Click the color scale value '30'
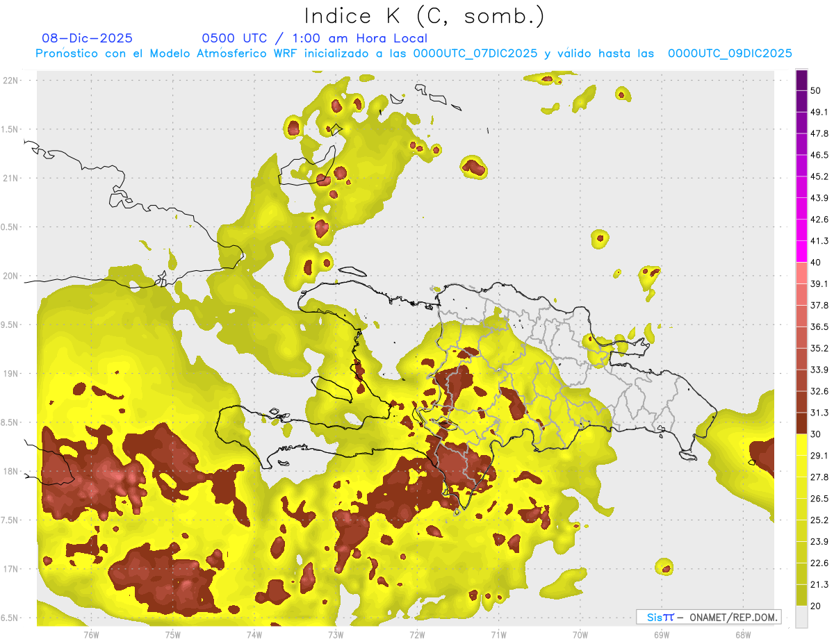This screenshot has width=834, height=644. tap(815, 434)
